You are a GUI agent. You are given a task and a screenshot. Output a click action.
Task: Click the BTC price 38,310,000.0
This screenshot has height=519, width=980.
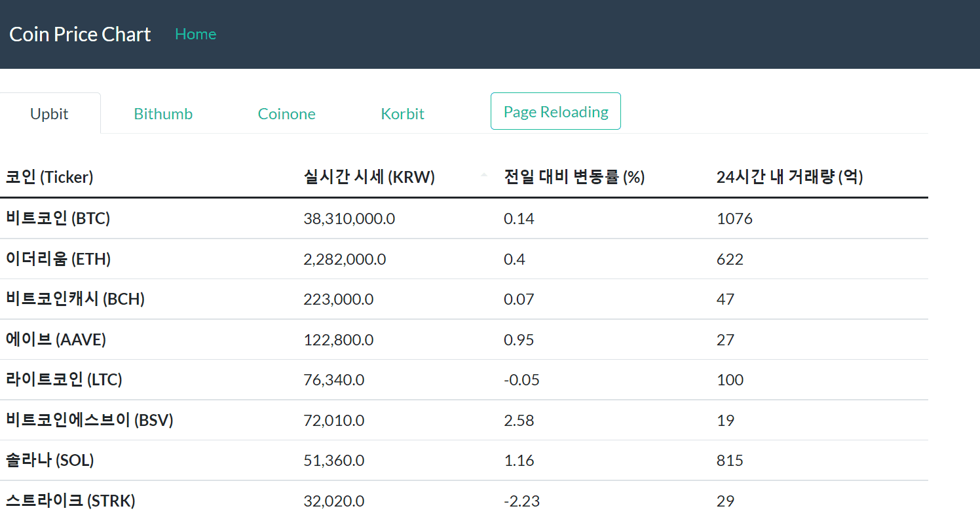click(x=349, y=219)
